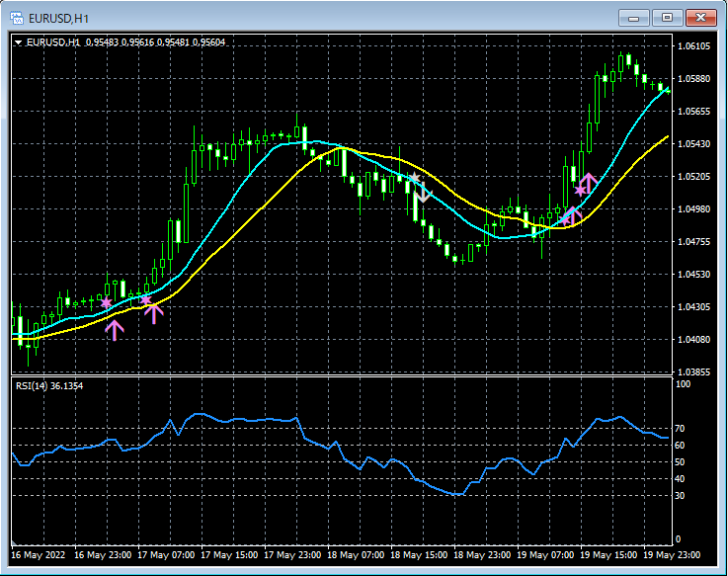Click the 1.04305 price scale label
Image resolution: width=728 pixels, height=576 pixels.
pyautogui.click(x=694, y=307)
